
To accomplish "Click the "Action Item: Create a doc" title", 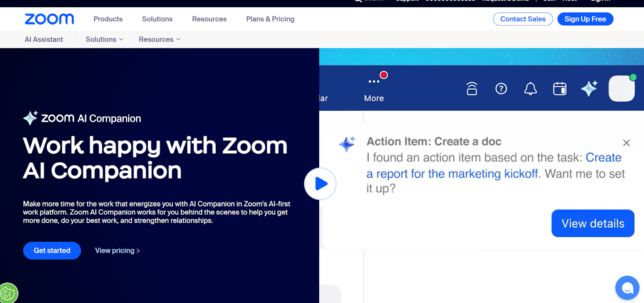I will (434, 141).
